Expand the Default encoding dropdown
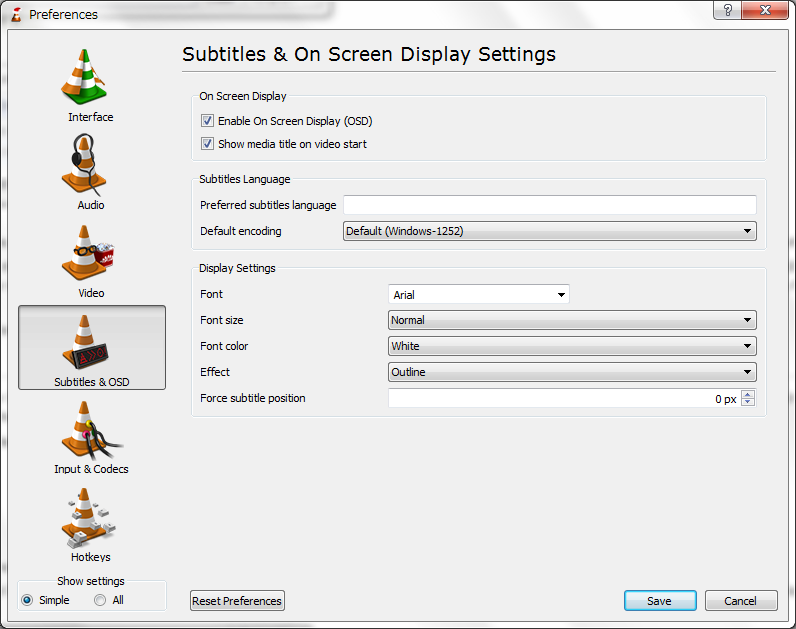 click(549, 231)
